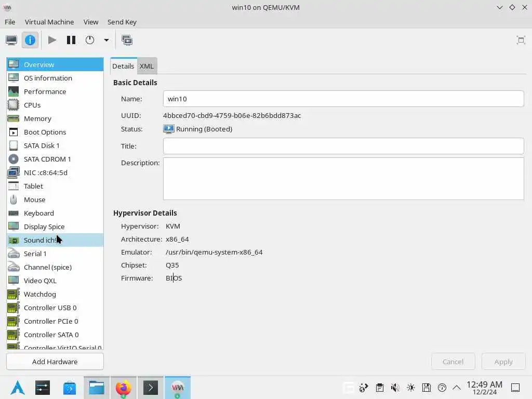
Task: Click the Watchdog card icon
Action: click(14, 294)
